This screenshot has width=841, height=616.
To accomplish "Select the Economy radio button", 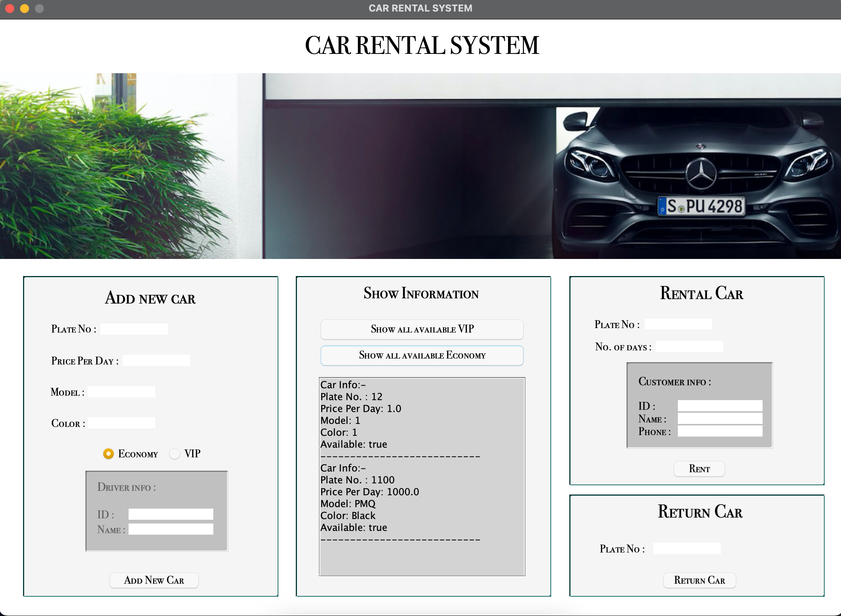I will coord(108,454).
